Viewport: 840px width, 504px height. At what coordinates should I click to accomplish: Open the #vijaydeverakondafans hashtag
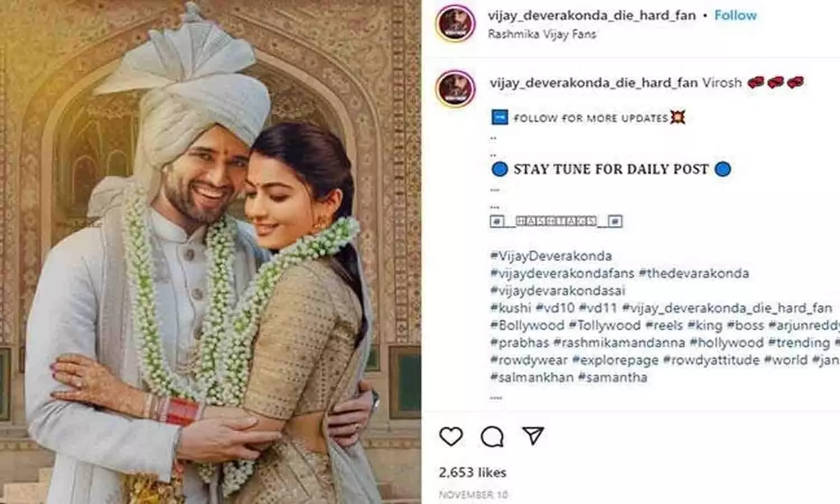coord(562,273)
